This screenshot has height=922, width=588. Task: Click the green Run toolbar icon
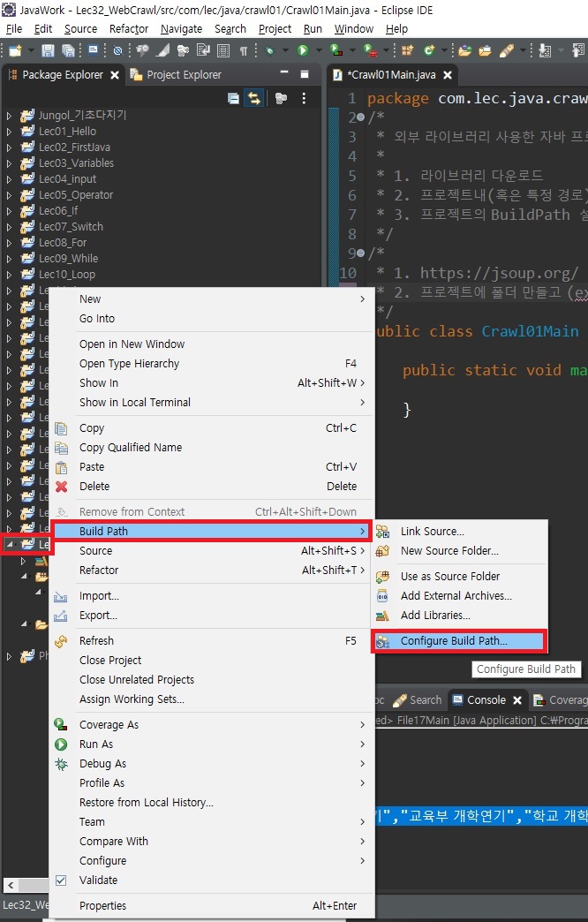tap(303, 50)
